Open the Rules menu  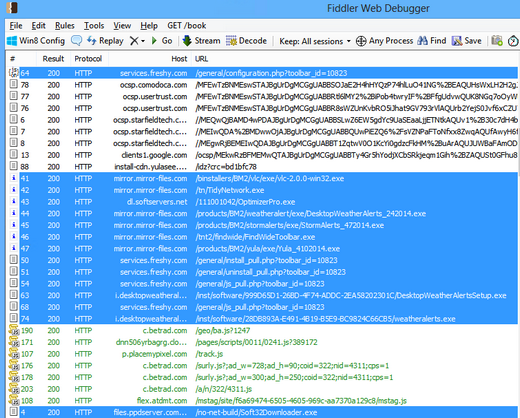click(65, 26)
